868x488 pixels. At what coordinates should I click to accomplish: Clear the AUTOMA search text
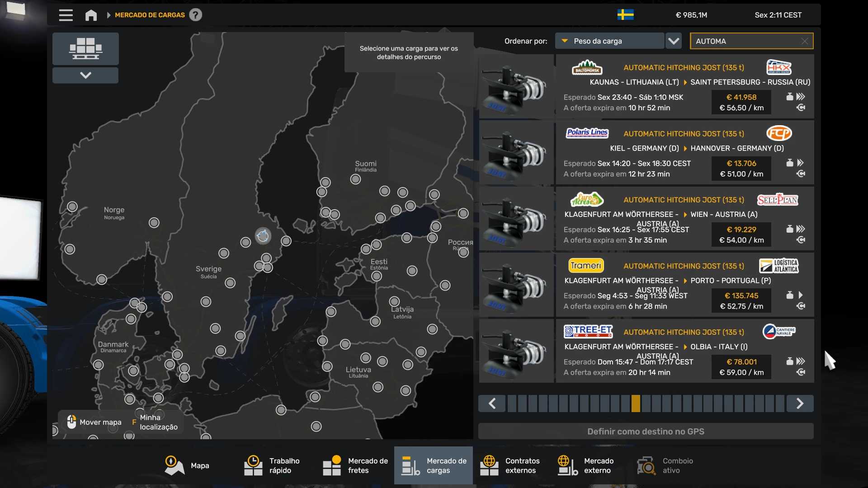(805, 41)
